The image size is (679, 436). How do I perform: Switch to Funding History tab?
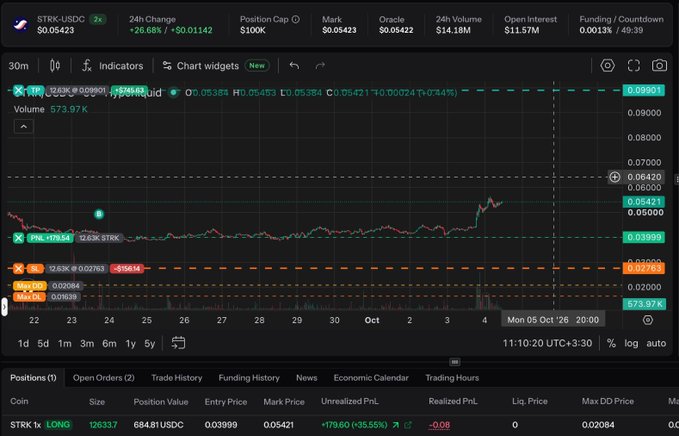(x=249, y=378)
